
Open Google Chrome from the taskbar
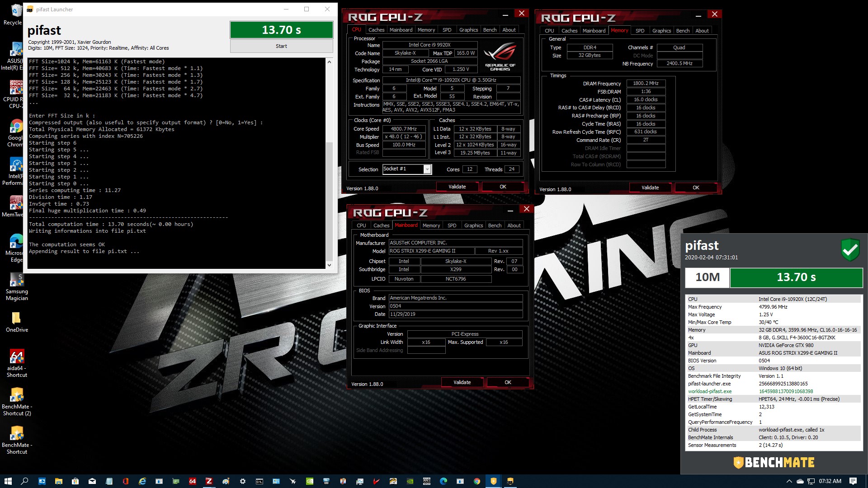point(476,481)
